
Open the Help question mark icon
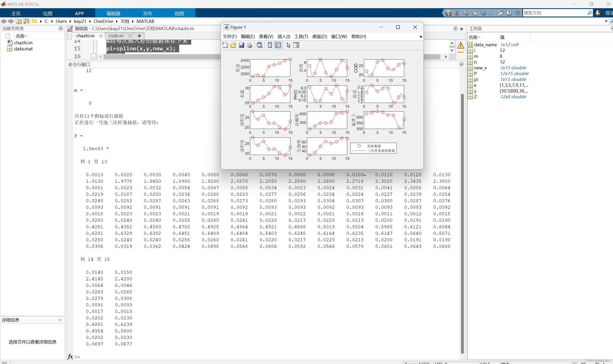[x=509, y=13]
